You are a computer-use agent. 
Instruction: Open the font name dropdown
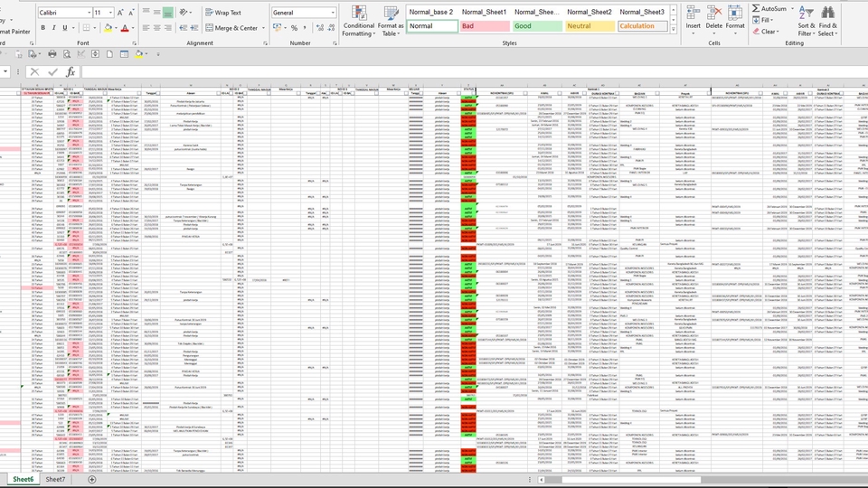pos(90,12)
